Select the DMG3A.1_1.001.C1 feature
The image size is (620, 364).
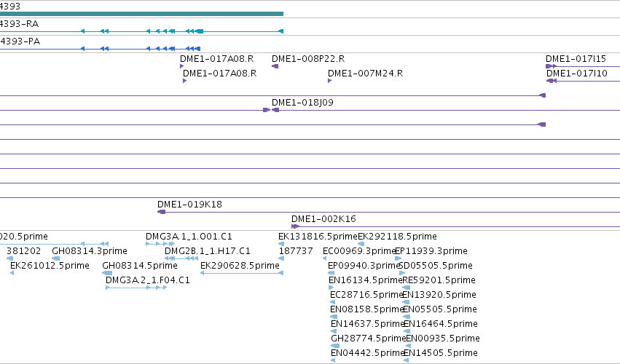pyautogui.click(x=160, y=245)
